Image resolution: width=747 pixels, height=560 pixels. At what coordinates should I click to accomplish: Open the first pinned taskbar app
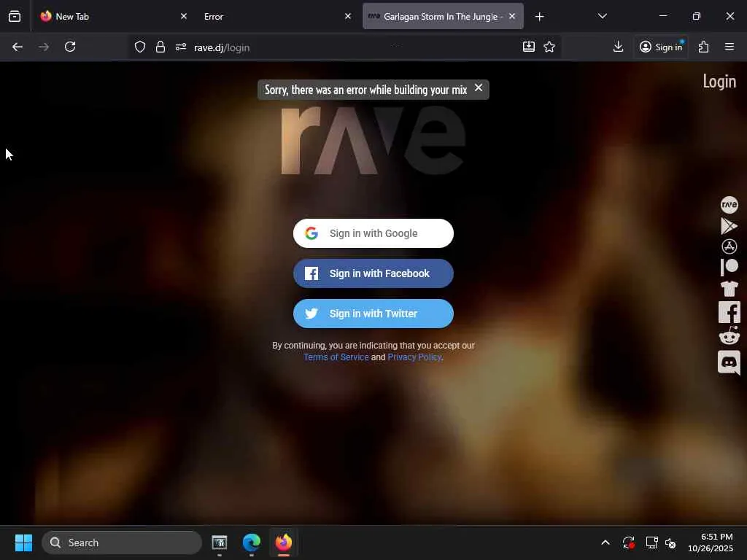tap(219, 542)
